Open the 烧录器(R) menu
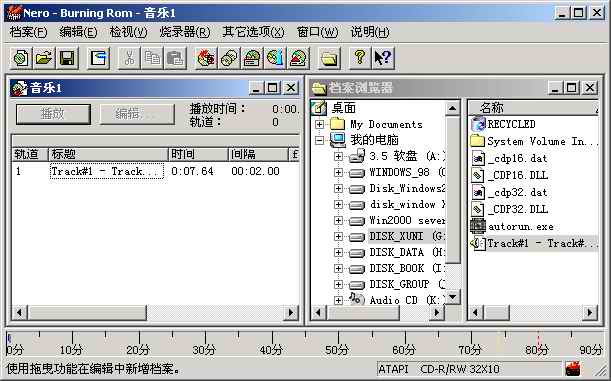This screenshot has width=611, height=381. point(185,32)
